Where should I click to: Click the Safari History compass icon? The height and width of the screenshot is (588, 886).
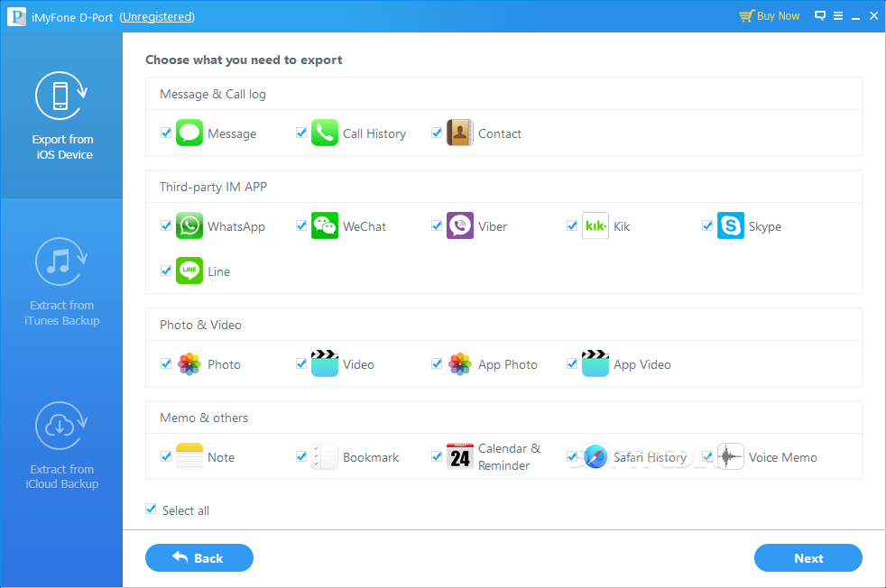point(595,457)
